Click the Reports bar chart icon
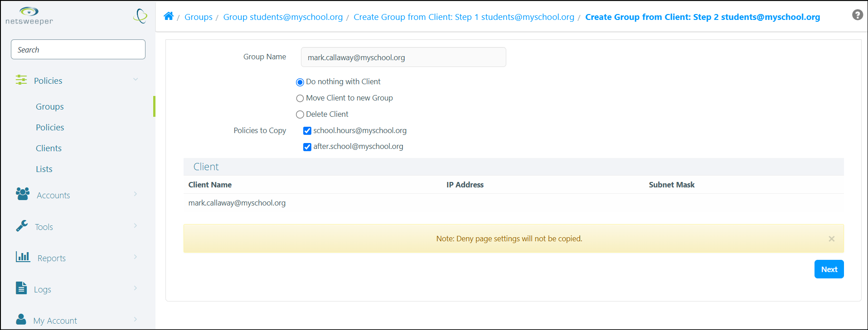Image resolution: width=868 pixels, height=330 pixels. [23, 257]
